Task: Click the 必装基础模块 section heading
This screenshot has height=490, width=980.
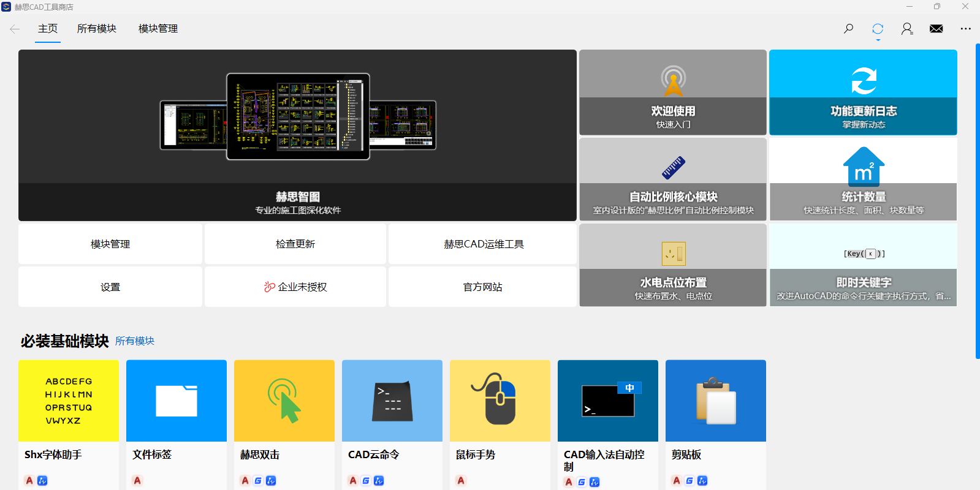Action: coord(65,341)
